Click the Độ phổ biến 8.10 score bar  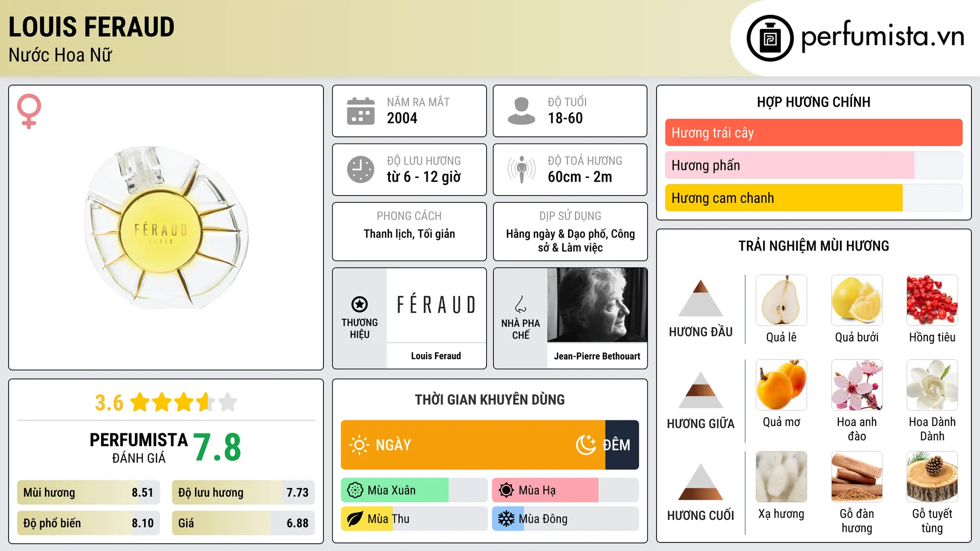click(x=89, y=523)
